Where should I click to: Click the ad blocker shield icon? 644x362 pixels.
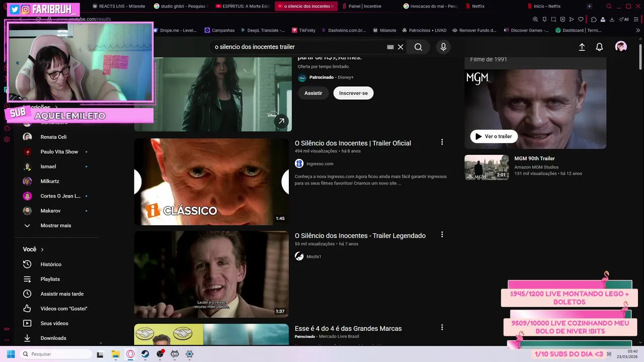[562, 19]
